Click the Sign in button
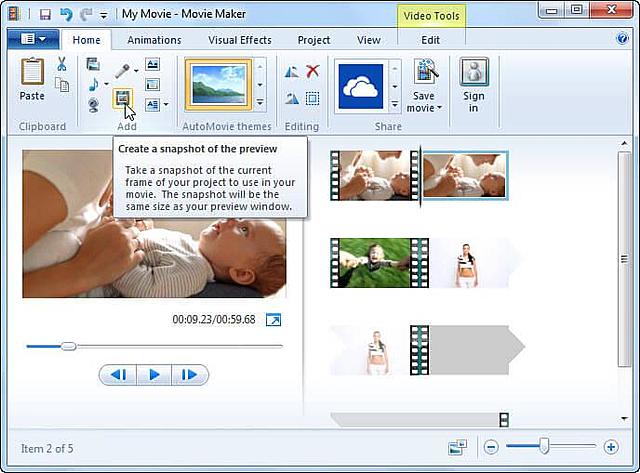 (474, 85)
